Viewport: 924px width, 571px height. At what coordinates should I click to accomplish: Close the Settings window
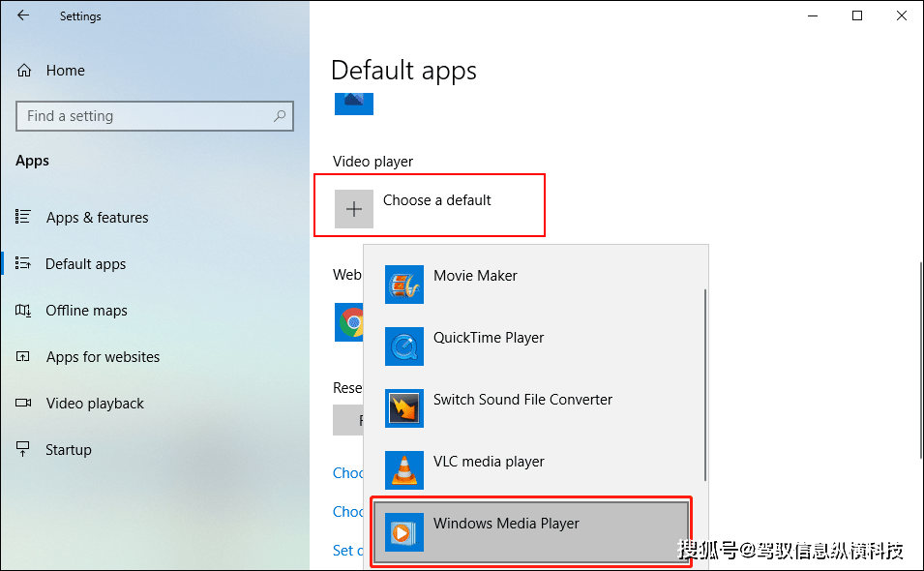pos(902,15)
